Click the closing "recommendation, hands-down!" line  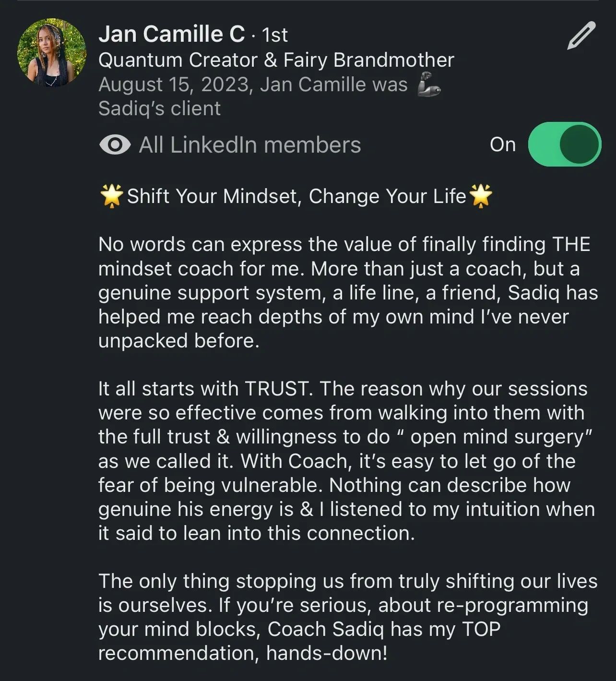coord(242,653)
